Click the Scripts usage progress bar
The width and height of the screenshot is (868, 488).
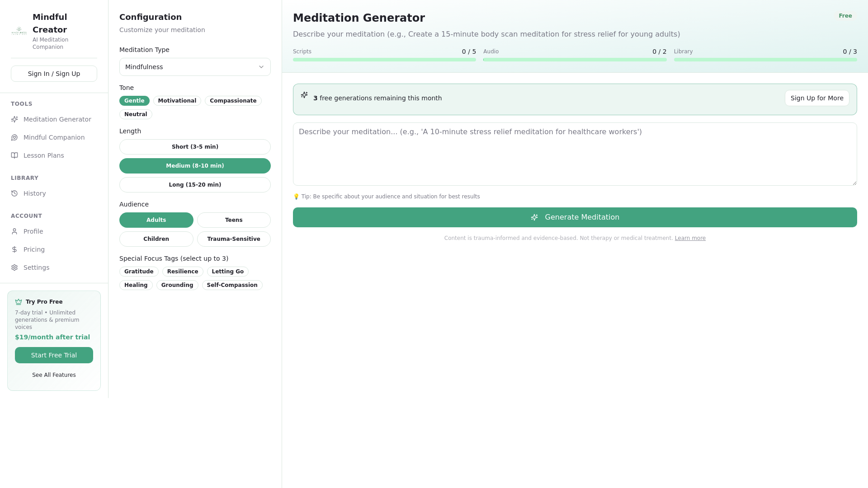[x=384, y=60]
